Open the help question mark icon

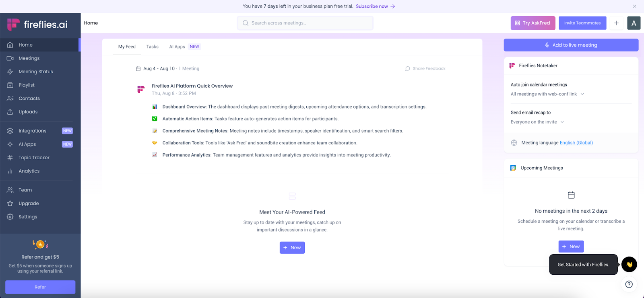click(629, 284)
